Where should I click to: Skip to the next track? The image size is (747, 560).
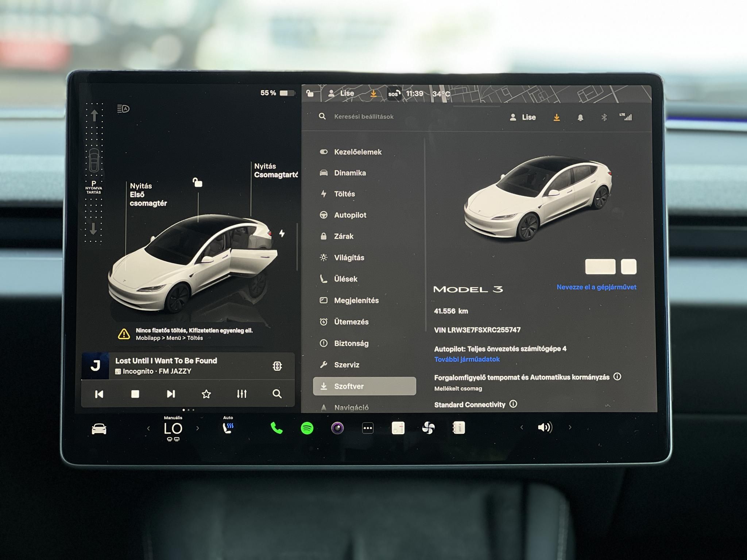(x=171, y=394)
